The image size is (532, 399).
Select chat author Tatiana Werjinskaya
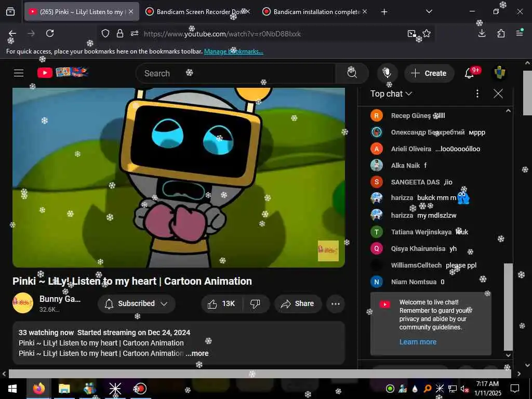coord(421,232)
